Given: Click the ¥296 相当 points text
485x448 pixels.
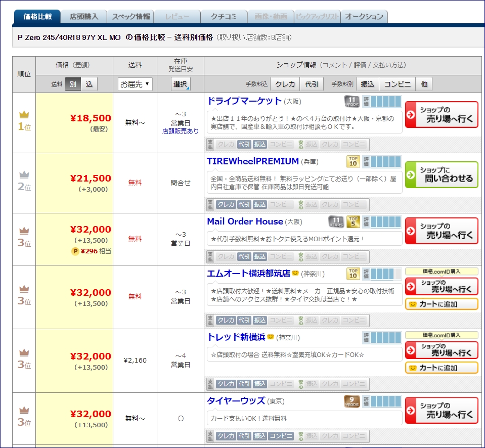Looking at the screenshot, I should pos(96,251).
